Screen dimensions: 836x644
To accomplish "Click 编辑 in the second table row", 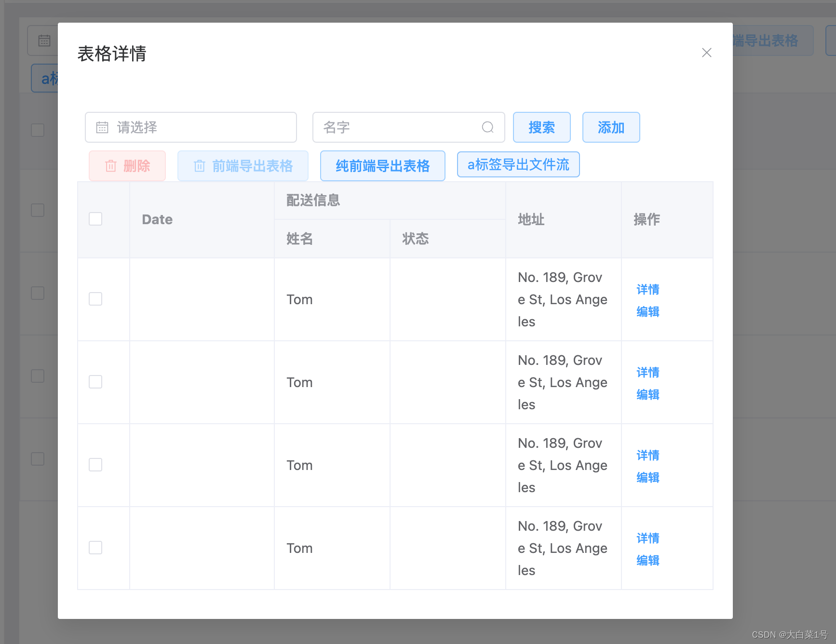I will [648, 394].
